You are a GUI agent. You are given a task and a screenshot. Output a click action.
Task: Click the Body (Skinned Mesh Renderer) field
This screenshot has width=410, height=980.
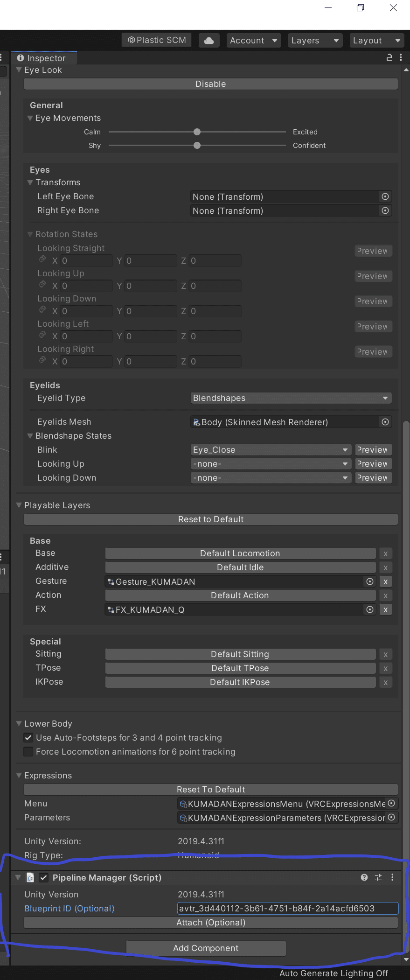coord(292,422)
